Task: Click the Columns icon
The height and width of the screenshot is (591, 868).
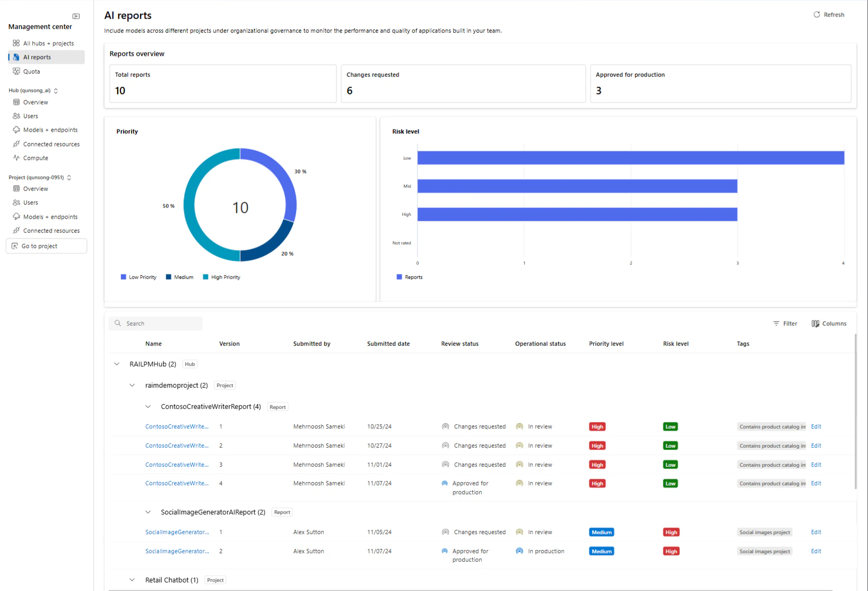Action: tap(815, 324)
